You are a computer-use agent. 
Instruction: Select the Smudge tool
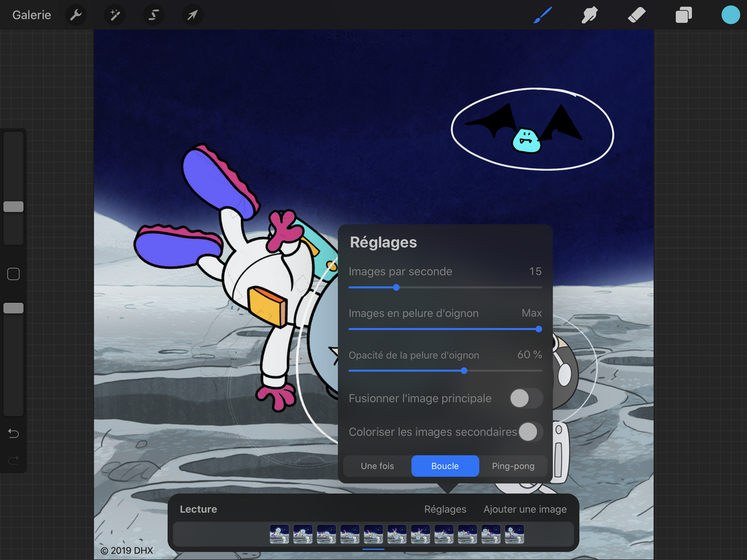pos(590,15)
